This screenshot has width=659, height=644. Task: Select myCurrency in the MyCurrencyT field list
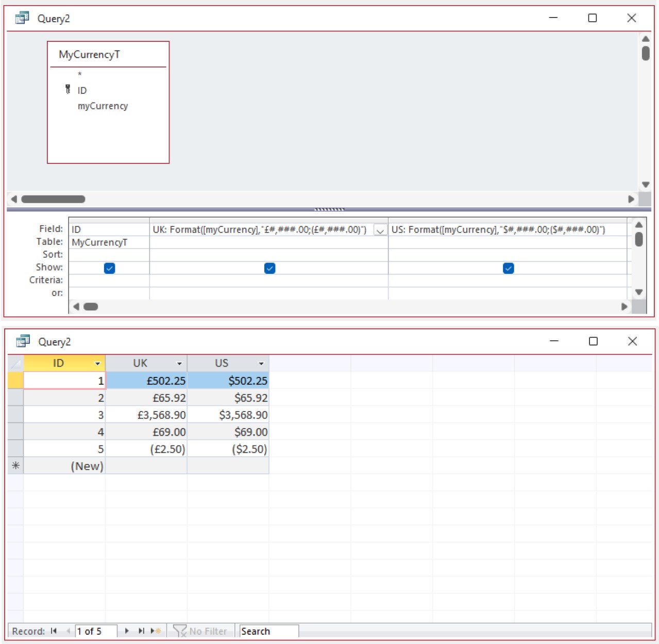tap(102, 106)
